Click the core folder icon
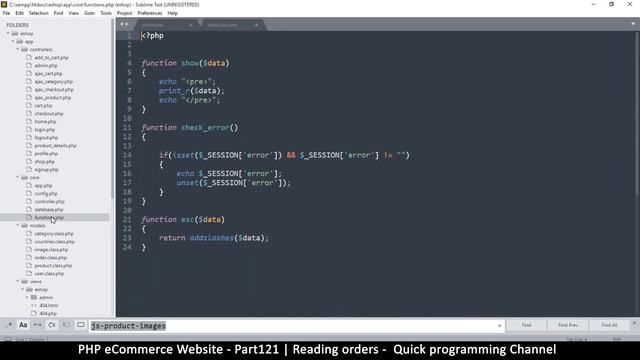Viewport: 640px width, 360px height. click(x=24, y=178)
